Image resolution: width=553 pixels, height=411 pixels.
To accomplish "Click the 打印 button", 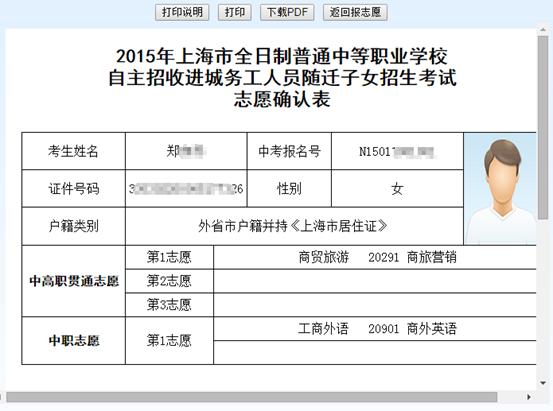I will pos(235,12).
